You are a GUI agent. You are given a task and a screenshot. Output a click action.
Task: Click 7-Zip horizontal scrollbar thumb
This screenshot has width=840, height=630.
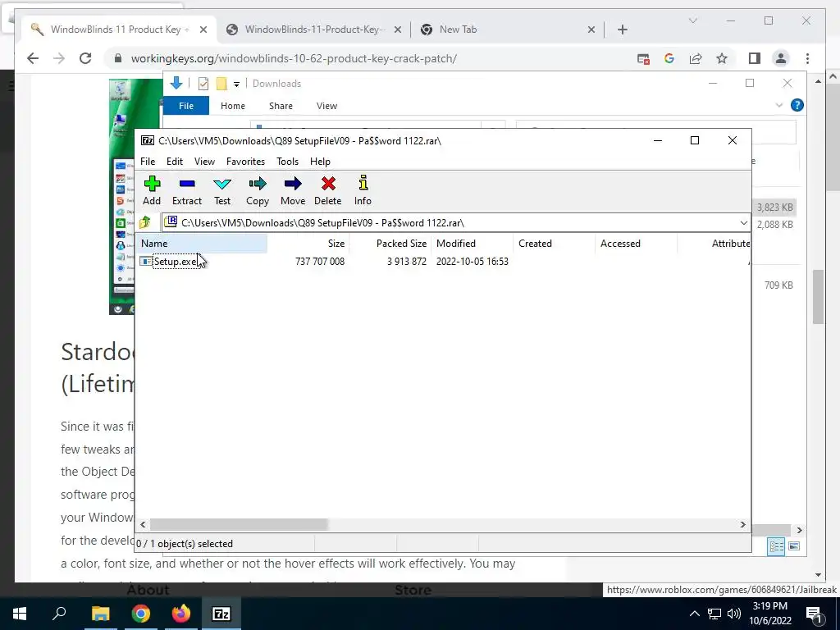click(x=239, y=524)
